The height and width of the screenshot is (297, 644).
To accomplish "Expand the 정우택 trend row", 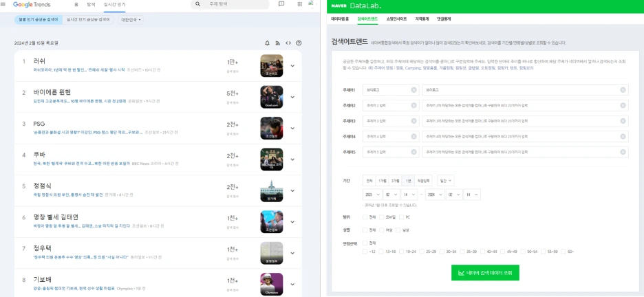I will 292,253.
